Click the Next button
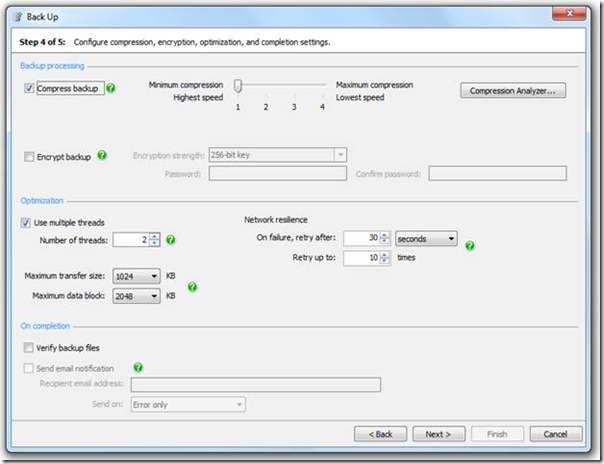Screen dimensions: 604x464 pyautogui.click(x=438, y=434)
